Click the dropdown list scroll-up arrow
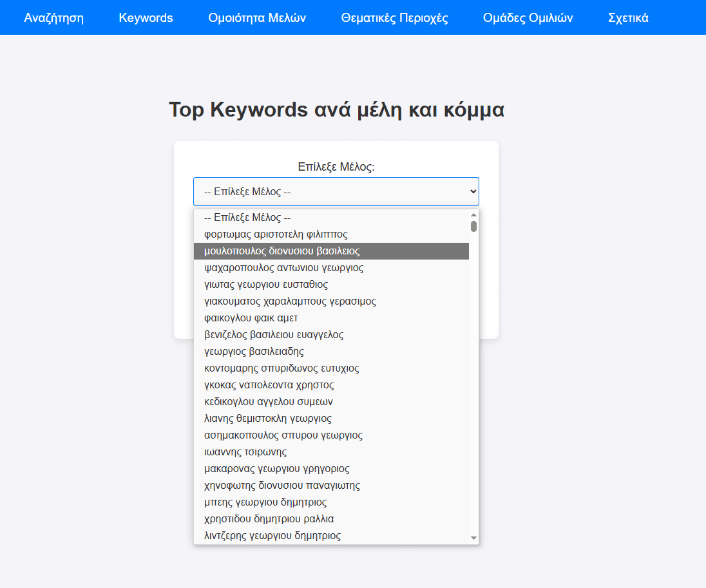706x588 pixels. pos(473,214)
